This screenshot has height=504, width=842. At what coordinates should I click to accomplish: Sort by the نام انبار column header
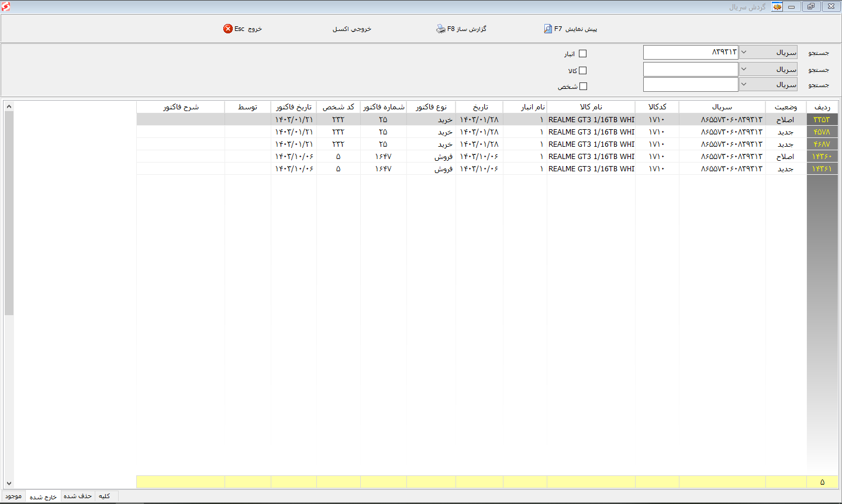525,107
